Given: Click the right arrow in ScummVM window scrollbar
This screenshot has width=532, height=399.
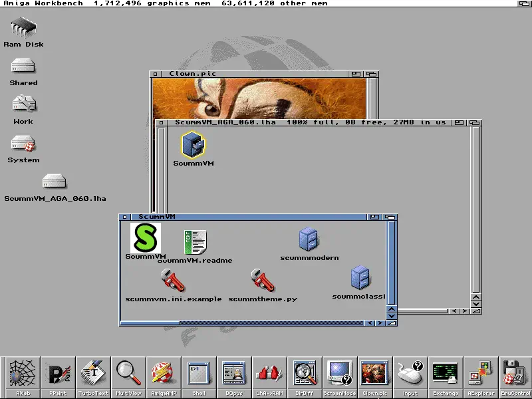Looking at the screenshot, I should pyautogui.click(x=380, y=323).
